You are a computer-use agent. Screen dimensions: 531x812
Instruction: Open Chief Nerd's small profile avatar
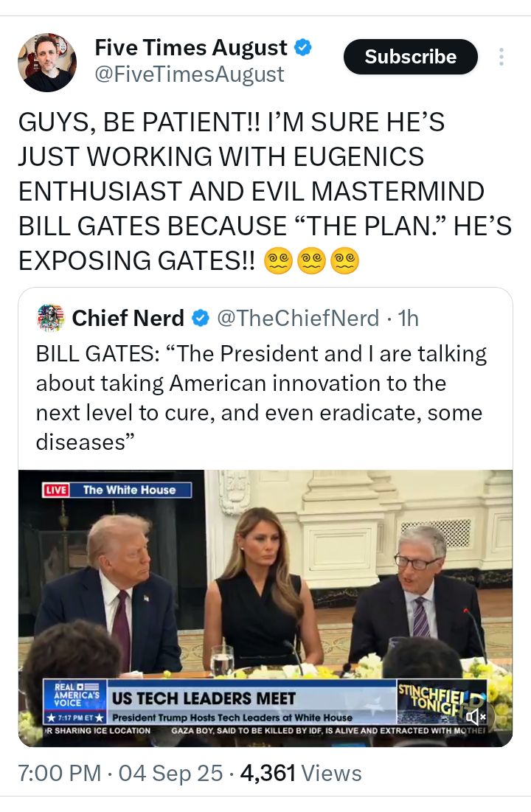(51, 318)
